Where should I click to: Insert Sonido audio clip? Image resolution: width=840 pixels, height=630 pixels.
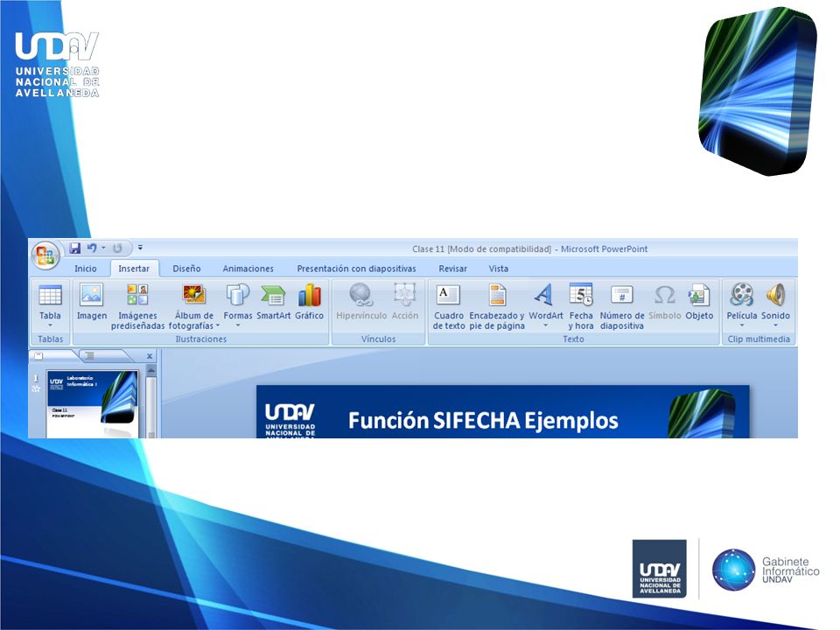click(x=775, y=295)
